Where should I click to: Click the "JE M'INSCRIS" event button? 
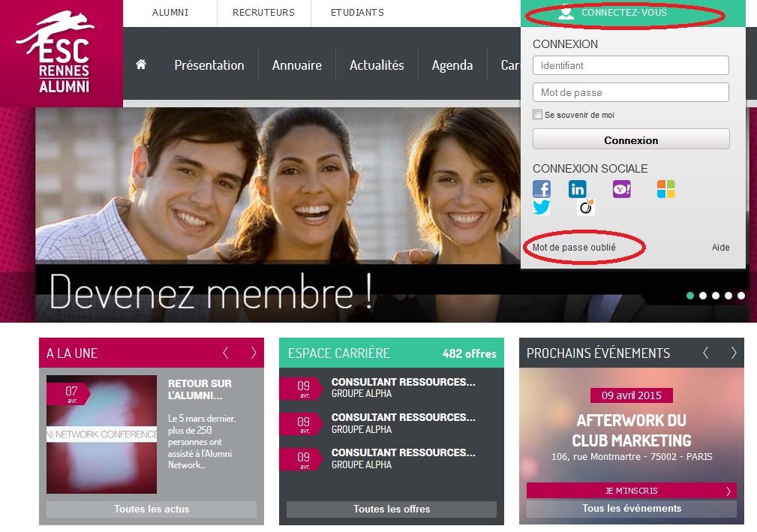pos(631,491)
